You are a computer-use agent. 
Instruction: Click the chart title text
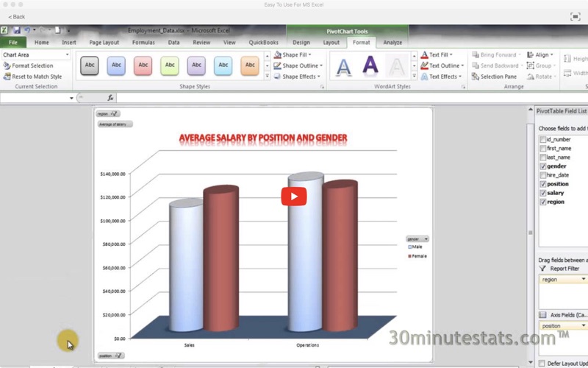[263, 138]
